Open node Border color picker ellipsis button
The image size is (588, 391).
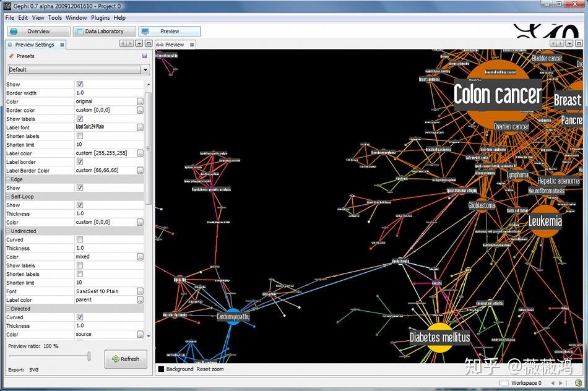pos(140,110)
